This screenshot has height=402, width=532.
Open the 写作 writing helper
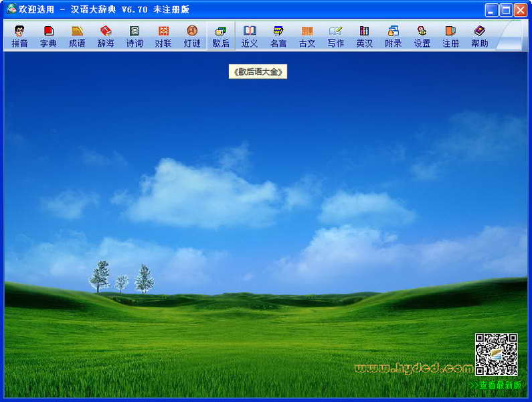pos(336,36)
